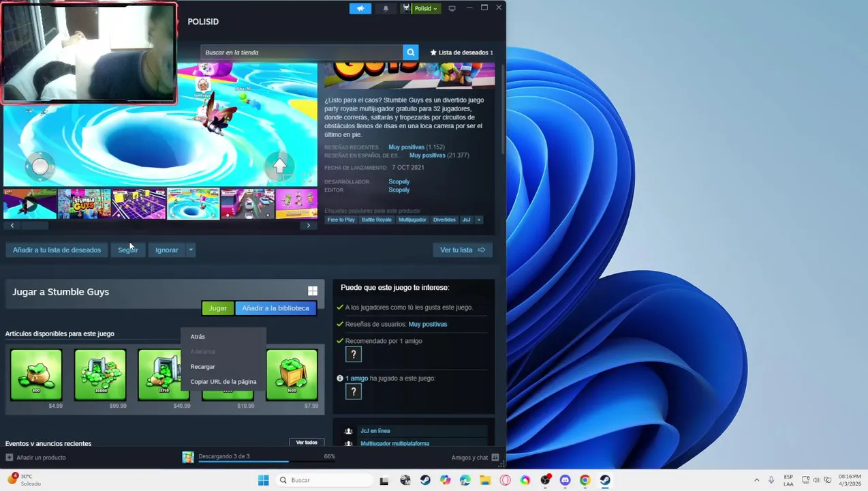Viewport: 868px width, 491px height.
Task: Click the Ignorar button
Action: [166, 250]
